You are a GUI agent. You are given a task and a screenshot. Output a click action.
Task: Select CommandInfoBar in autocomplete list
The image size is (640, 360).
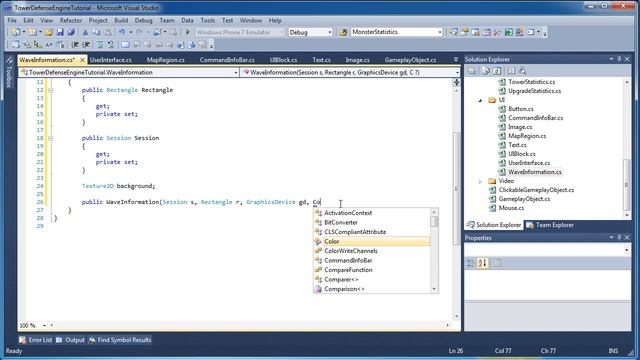(372, 260)
